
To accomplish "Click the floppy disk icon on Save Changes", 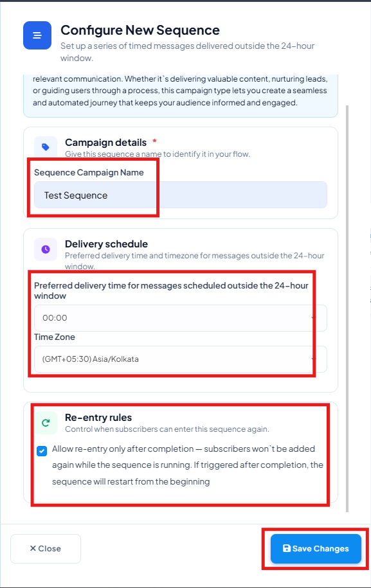I will point(287,548).
